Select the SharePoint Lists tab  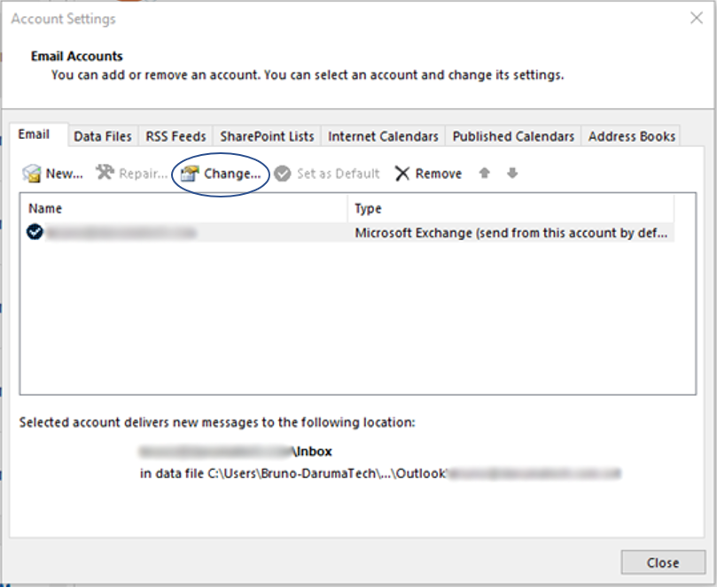(x=267, y=136)
